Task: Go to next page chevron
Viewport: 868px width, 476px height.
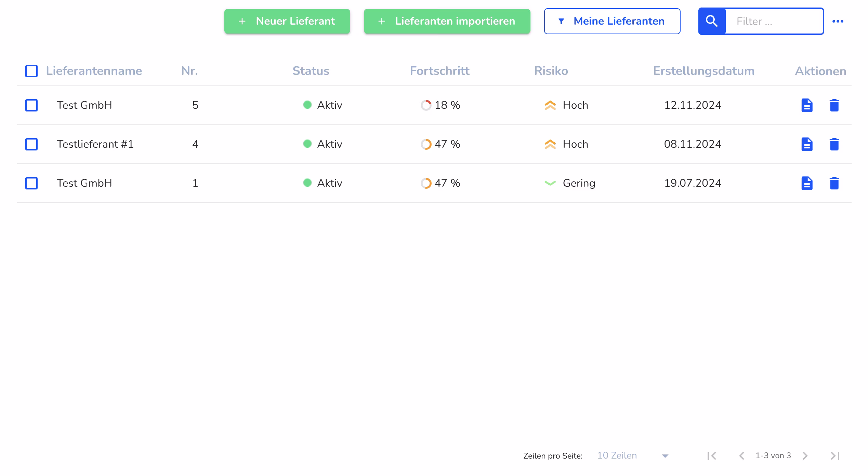Action: point(805,455)
